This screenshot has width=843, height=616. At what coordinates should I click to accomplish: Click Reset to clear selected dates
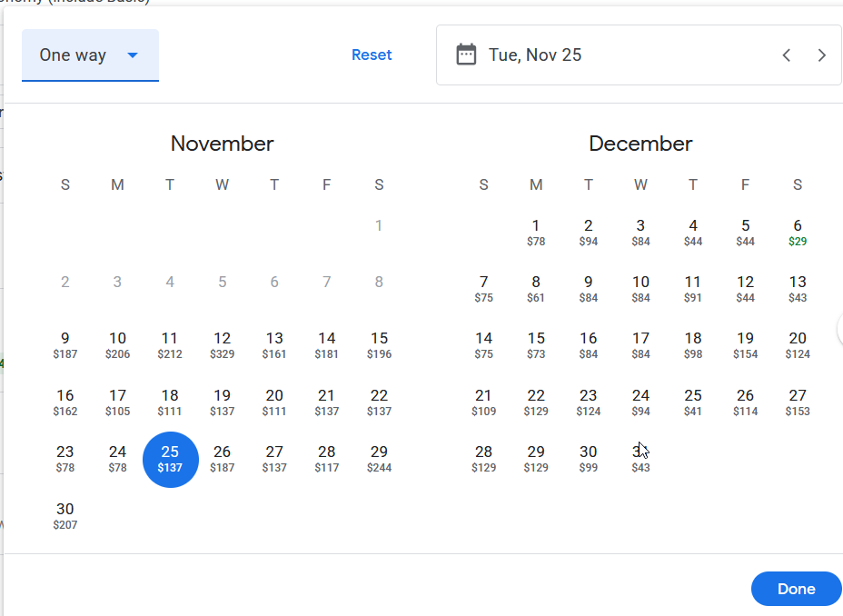click(372, 55)
